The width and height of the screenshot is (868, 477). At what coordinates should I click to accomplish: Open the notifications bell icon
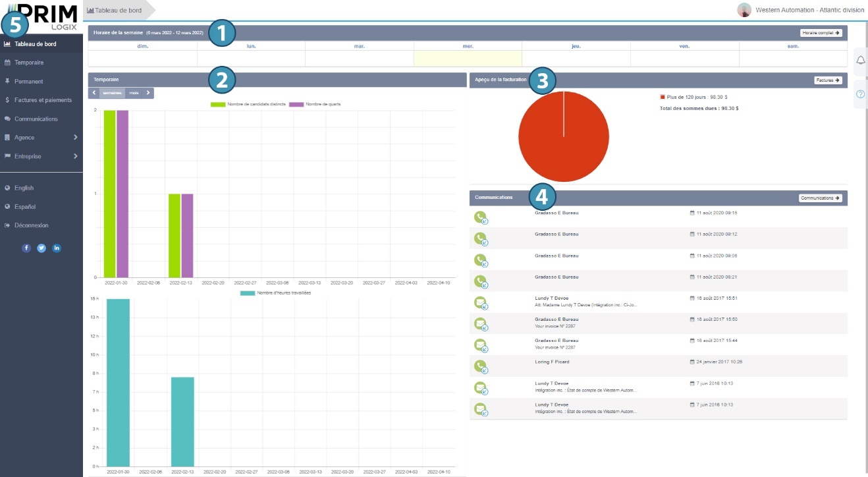(860, 61)
